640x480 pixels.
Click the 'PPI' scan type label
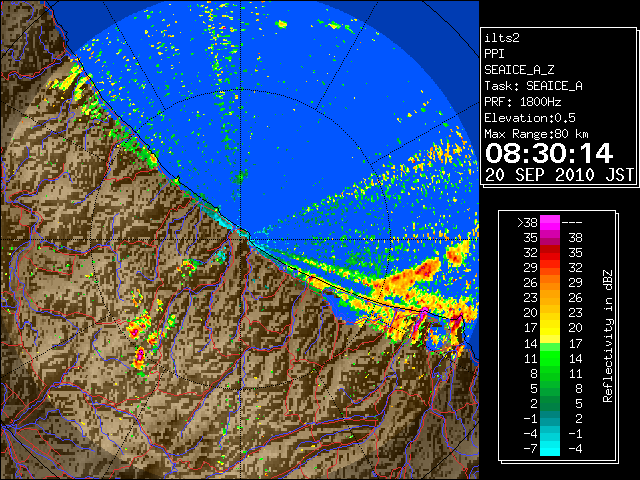pyautogui.click(x=494, y=54)
